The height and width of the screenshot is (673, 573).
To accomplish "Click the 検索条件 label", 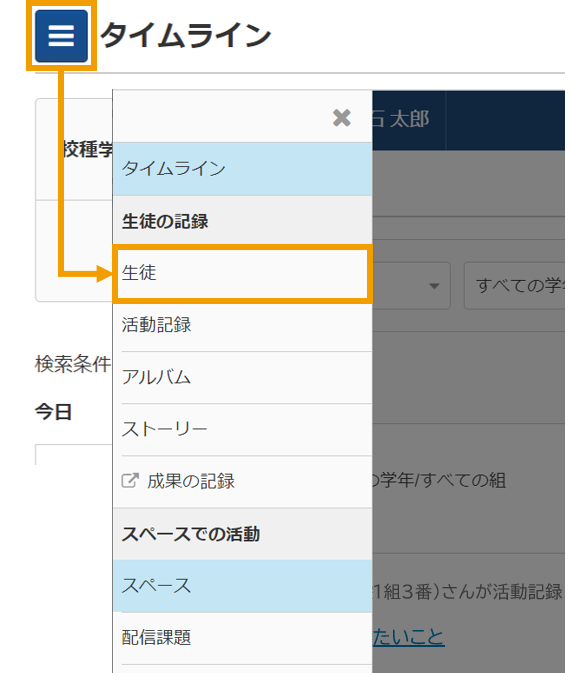I will point(73,364).
